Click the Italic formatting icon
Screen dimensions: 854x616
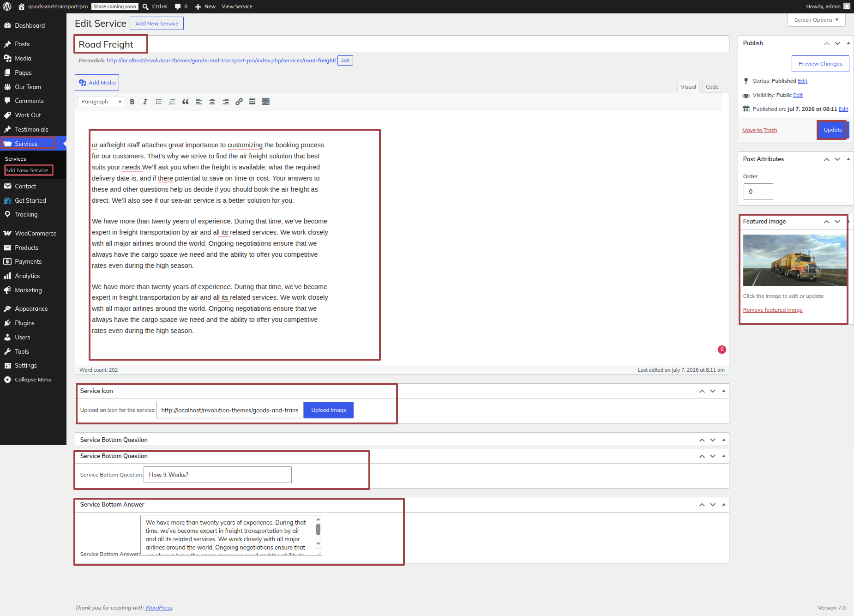145,102
